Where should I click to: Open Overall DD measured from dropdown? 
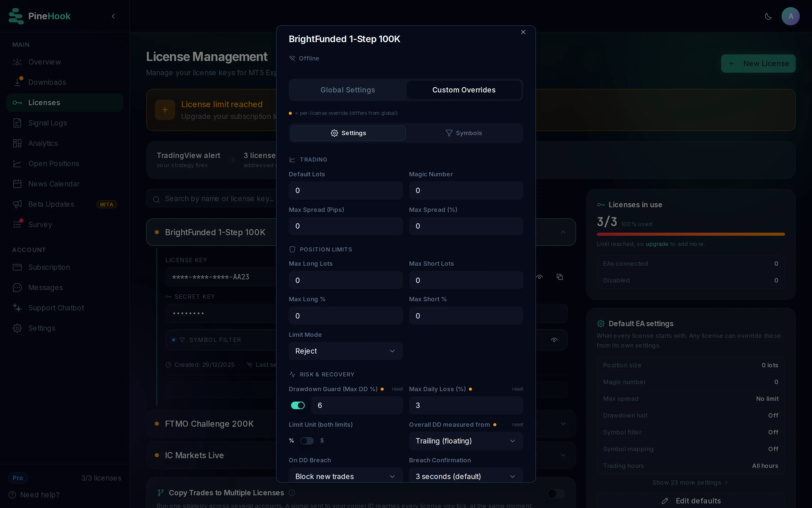coord(466,441)
